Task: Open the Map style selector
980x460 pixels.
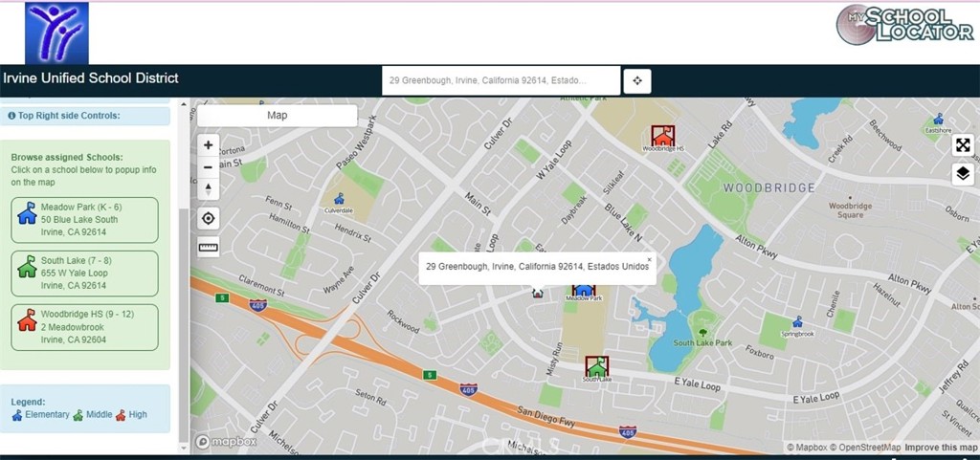Action: click(277, 115)
